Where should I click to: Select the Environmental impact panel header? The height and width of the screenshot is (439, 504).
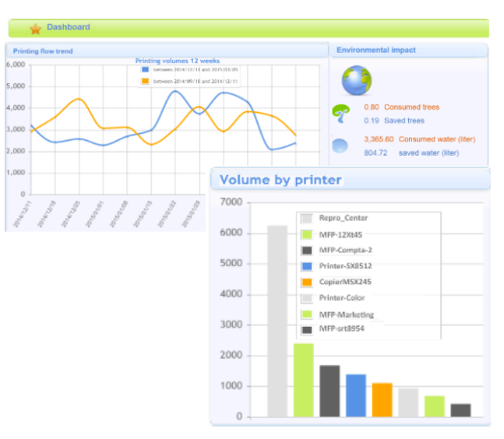[375, 50]
